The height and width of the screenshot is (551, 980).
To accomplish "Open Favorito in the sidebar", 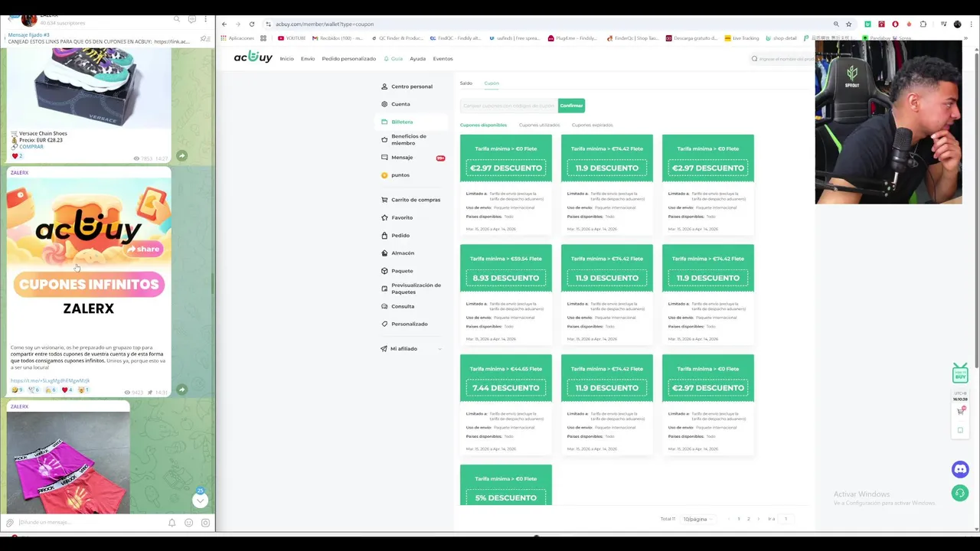I will click(x=397, y=217).
